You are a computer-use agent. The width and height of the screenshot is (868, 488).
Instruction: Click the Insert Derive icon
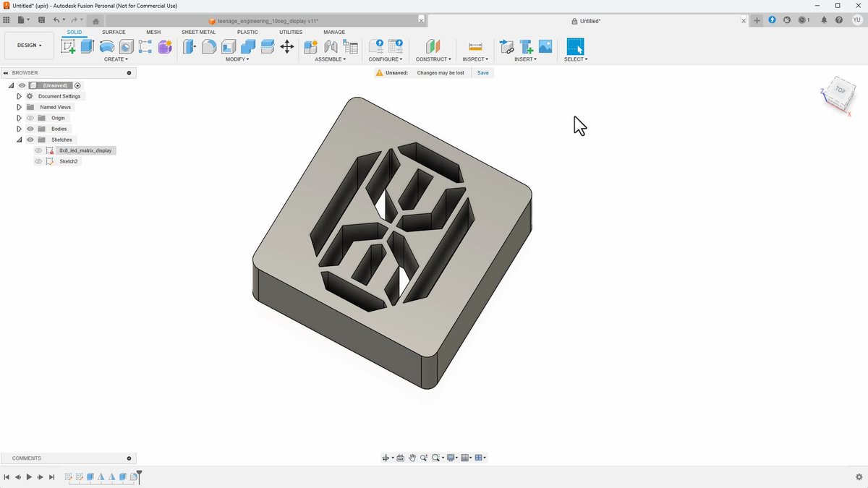pyautogui.click(x=507, y=47)
